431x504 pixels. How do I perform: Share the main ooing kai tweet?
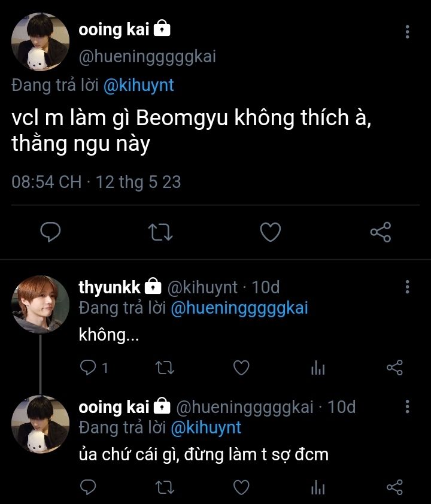[380, 232]
